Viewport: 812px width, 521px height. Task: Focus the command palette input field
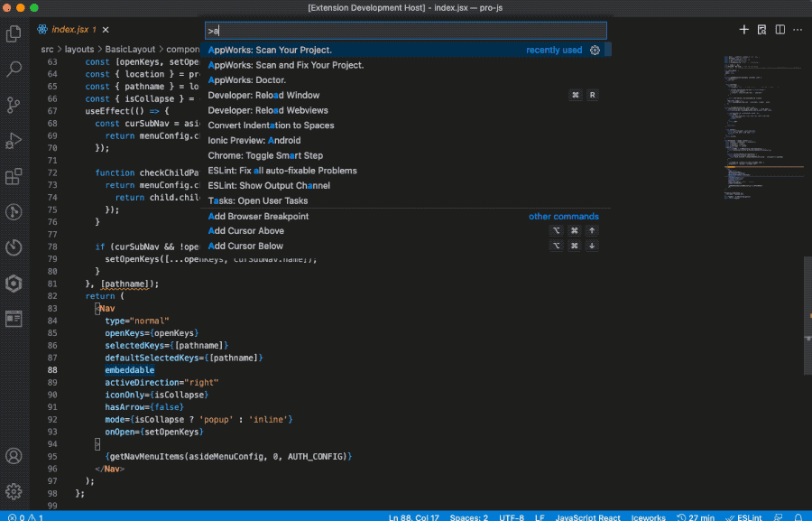click(405, 31)
